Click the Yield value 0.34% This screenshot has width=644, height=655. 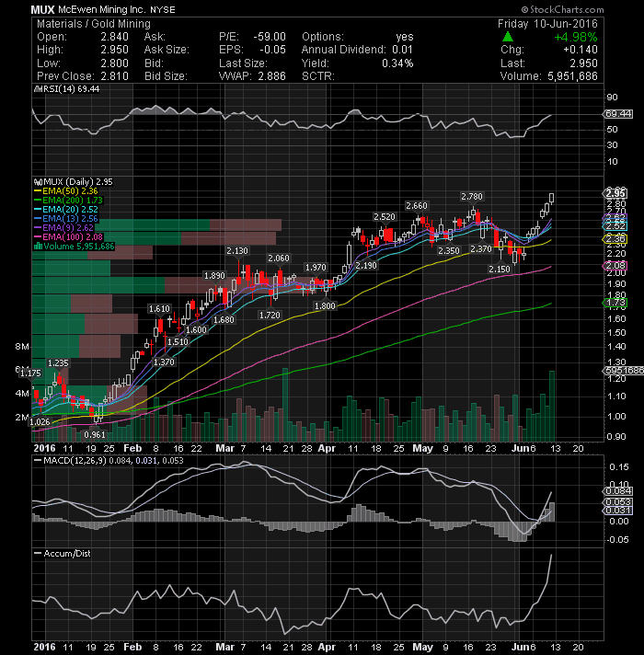tap(397, 63)
